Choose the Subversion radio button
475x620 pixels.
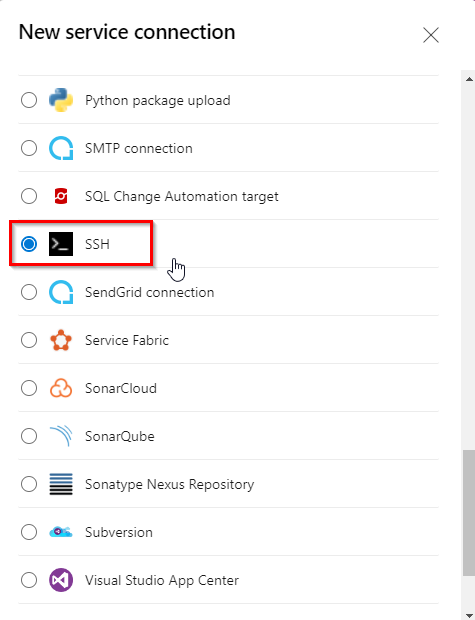pos(29,532)
